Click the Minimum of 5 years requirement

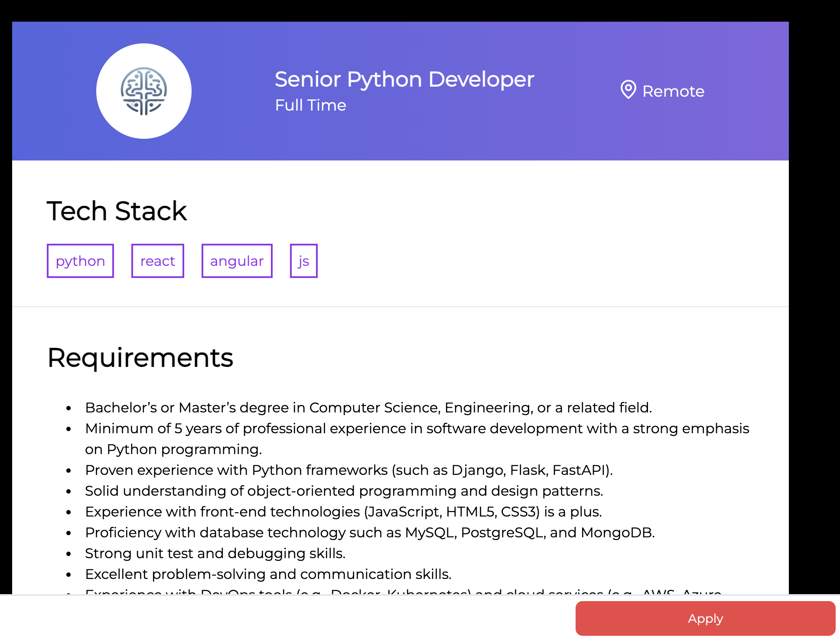[417, 428]
